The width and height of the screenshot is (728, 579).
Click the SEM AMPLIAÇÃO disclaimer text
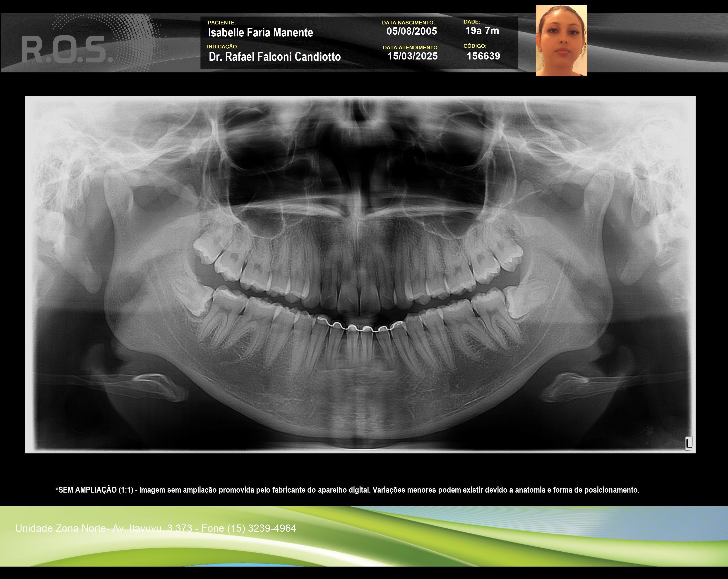(347, 490)
